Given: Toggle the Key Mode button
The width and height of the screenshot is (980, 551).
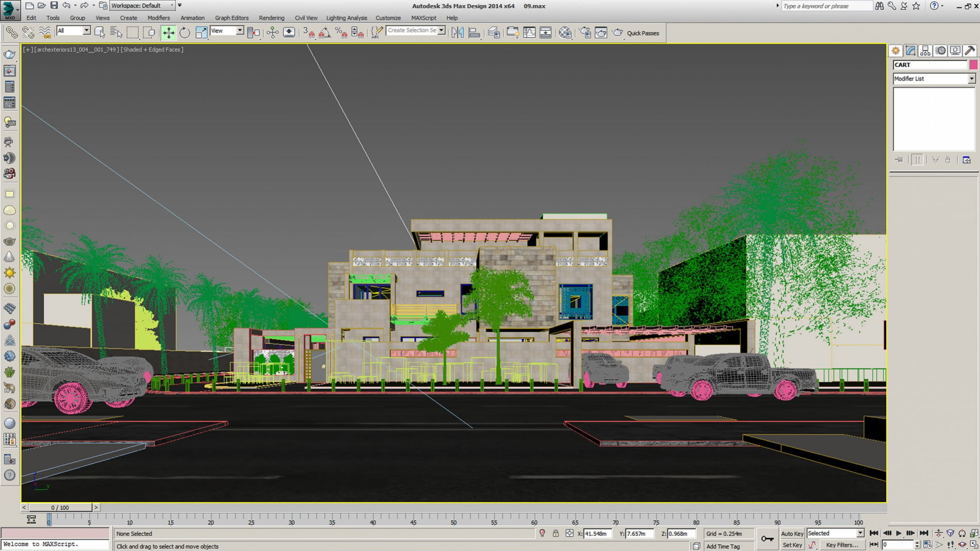Looking at the screenshot, I should (874, 544).
